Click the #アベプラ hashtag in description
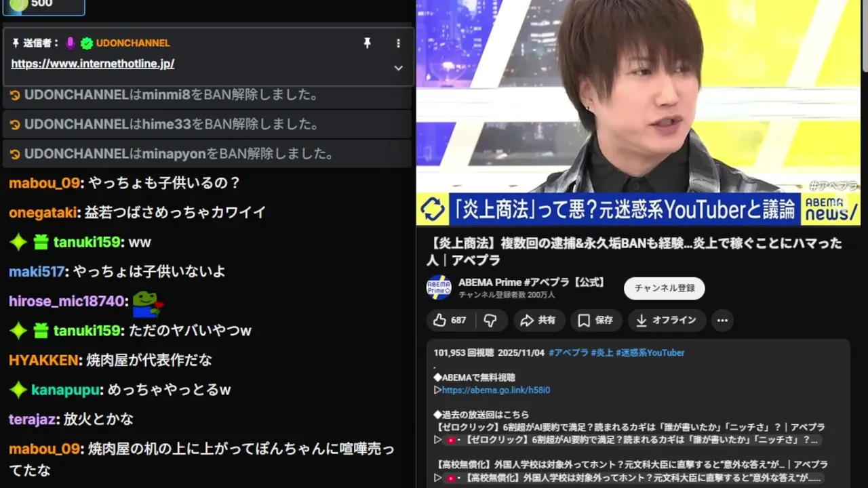This screenshot has height=488, width=868. pyautogui.click(x=568, y=352)
